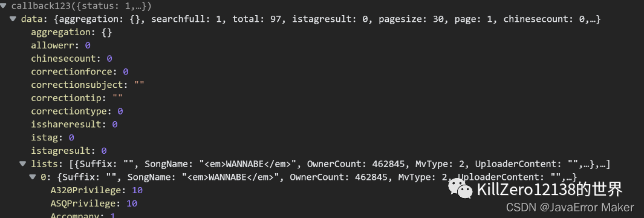Click the Accompany property row
644x218 pixels.
tap(83, 216)
